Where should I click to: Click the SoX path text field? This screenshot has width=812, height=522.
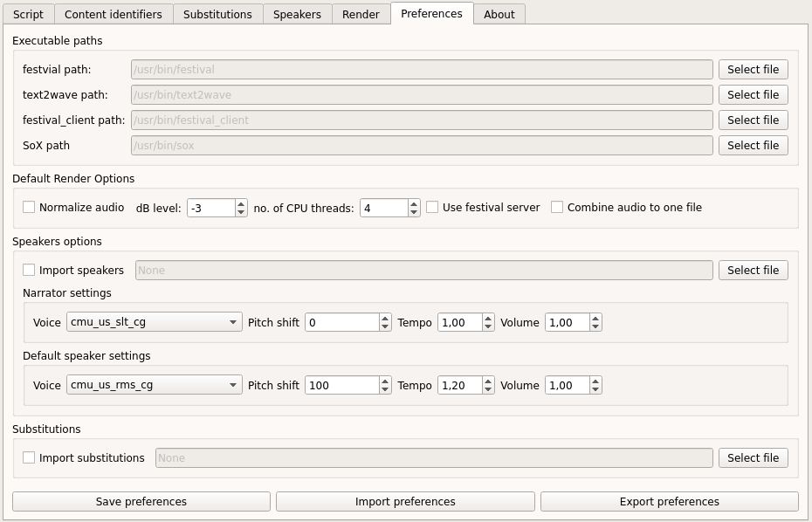click(422, 146)
